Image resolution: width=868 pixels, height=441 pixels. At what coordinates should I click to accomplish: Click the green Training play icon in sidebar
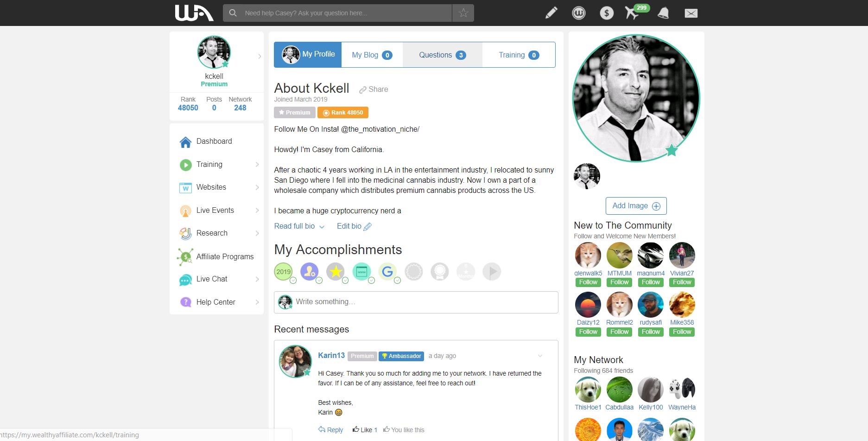pos(185,165)
